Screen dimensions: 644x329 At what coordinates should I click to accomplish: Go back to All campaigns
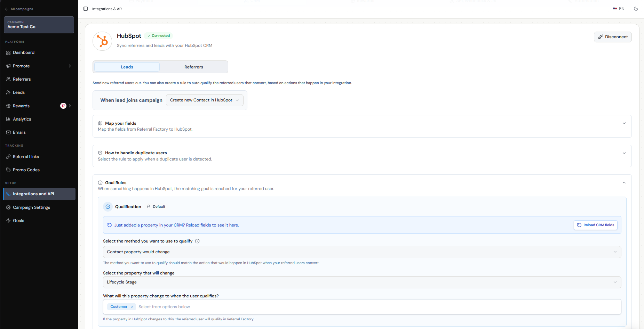point(19,9)
